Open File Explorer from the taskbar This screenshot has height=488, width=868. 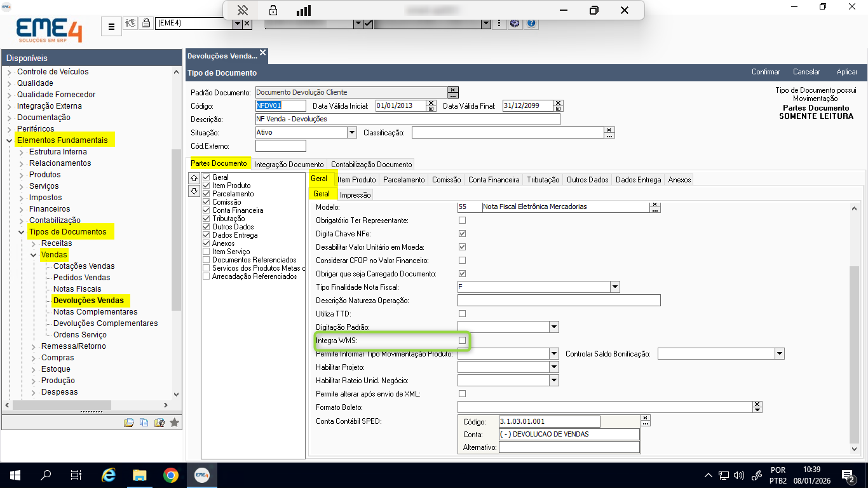[140, 475]
